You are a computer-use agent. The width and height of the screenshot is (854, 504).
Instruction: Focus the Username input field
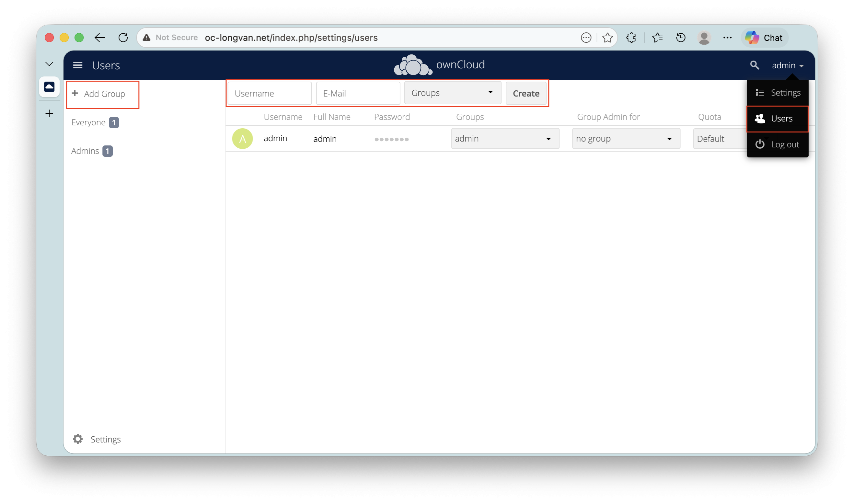click(x=270, y=93)
